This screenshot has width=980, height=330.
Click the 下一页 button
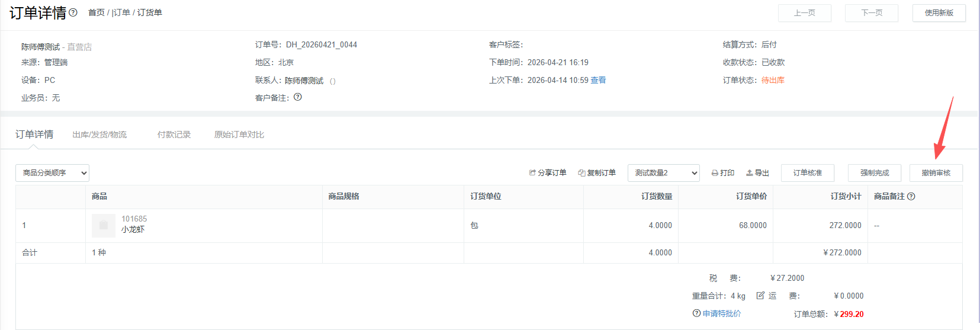point(872,13)
